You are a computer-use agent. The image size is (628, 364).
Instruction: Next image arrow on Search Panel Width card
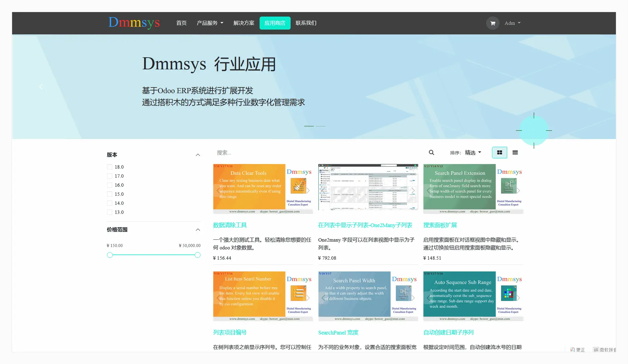click(413, 298)
